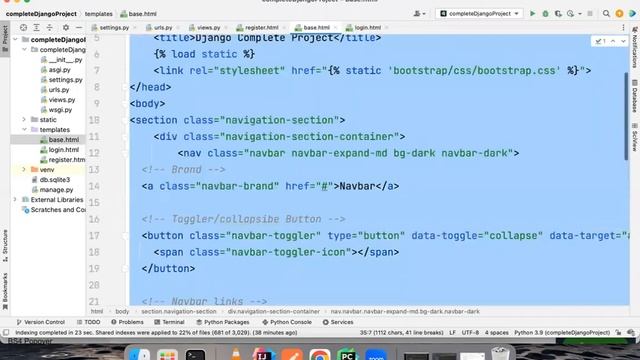Select login.html in project tree
Screen dimensions: 640x360
click(x=60, y=150)
